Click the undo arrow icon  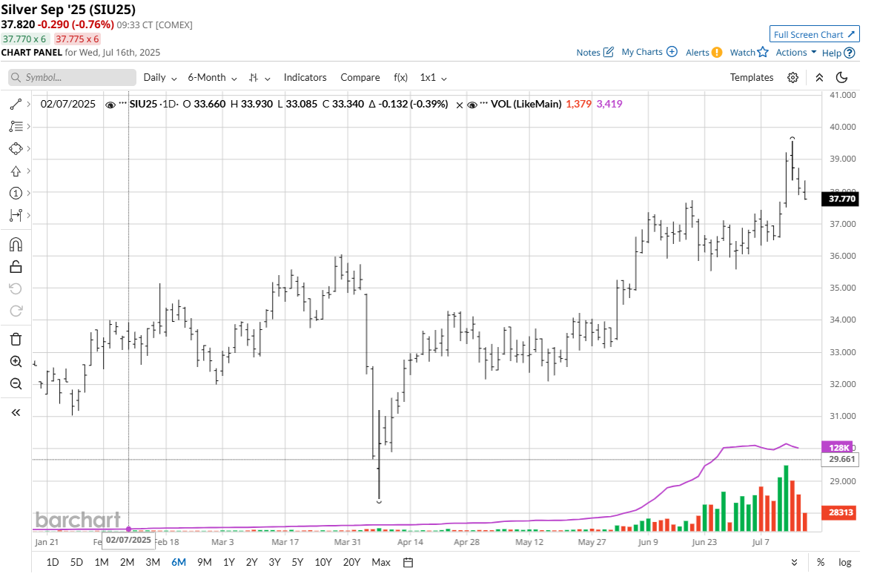16,288
